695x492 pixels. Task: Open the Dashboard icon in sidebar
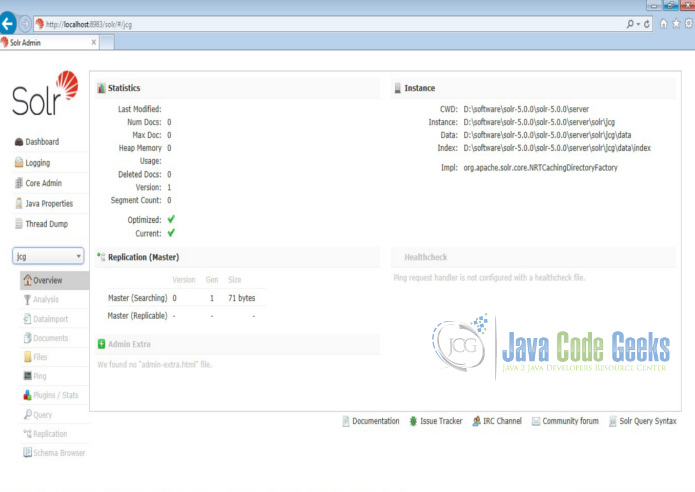[19, 142]
